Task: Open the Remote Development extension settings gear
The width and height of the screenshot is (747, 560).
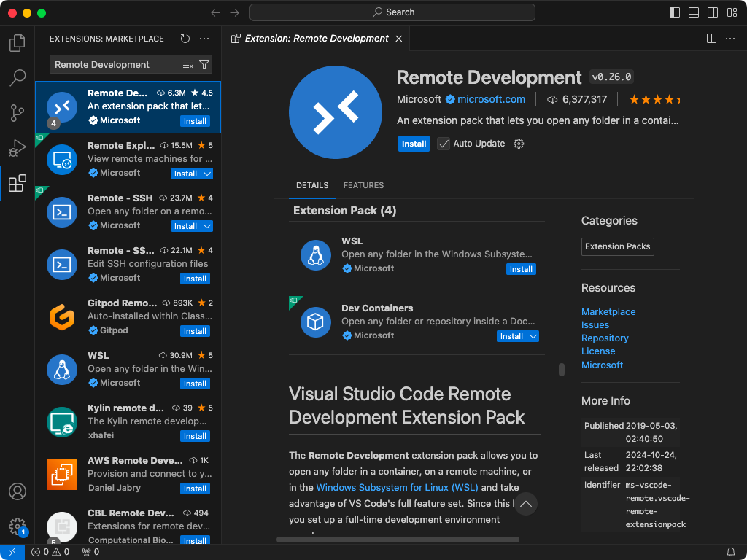Action: pyautogui.click(x=519, y=144)
